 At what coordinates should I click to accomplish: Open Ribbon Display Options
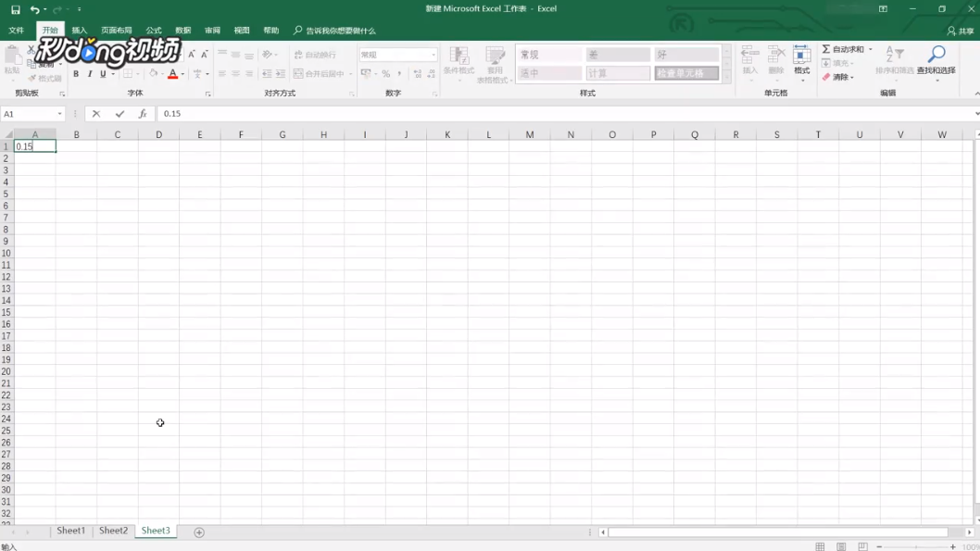[883, 8]
